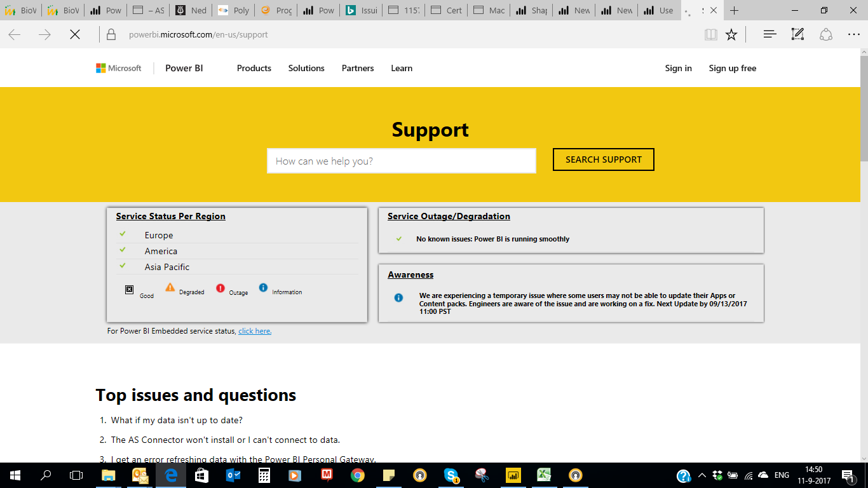This screenshot has height=488, width=868.
Task: Switch to the Issui browser tab
Action: pos(362,10)
